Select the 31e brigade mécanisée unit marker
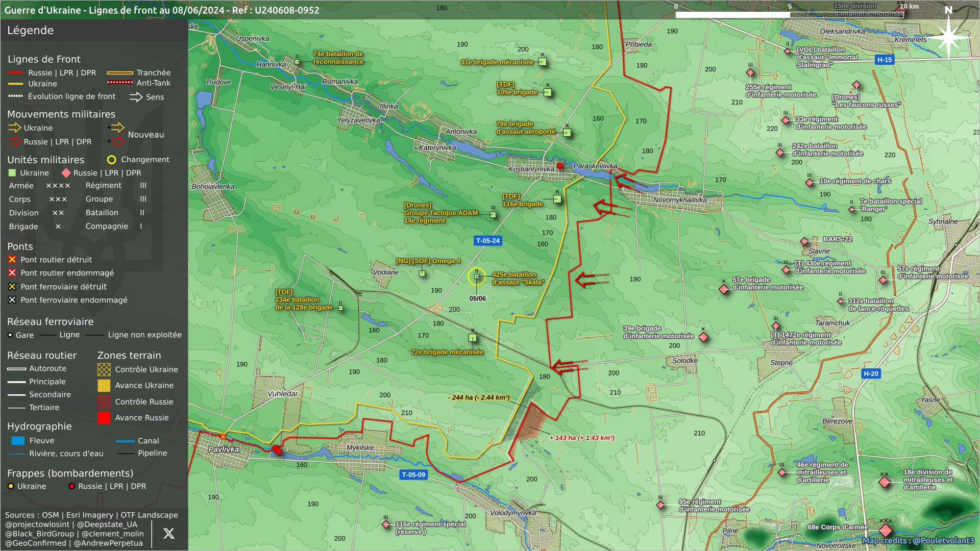980x551 pixels. pyautogui.click(x=543, y=62)
